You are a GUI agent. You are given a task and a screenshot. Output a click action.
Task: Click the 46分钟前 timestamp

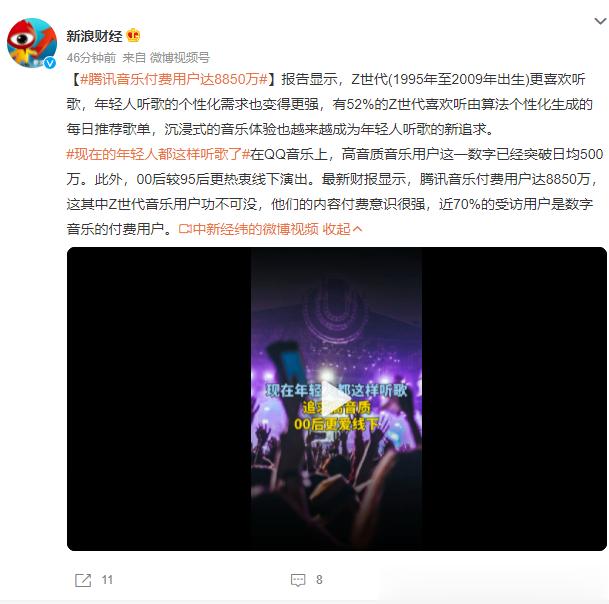pos(91,58)
